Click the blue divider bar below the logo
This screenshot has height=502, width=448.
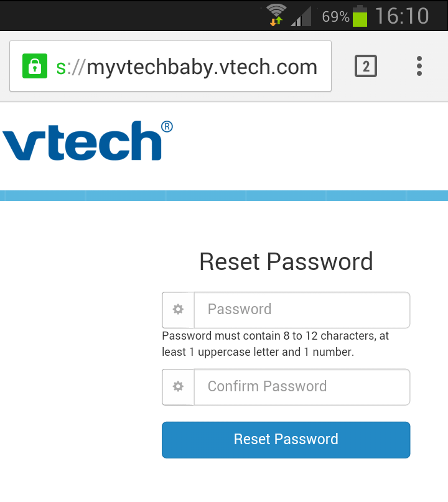pyautogui.click(x=224, y=195)
